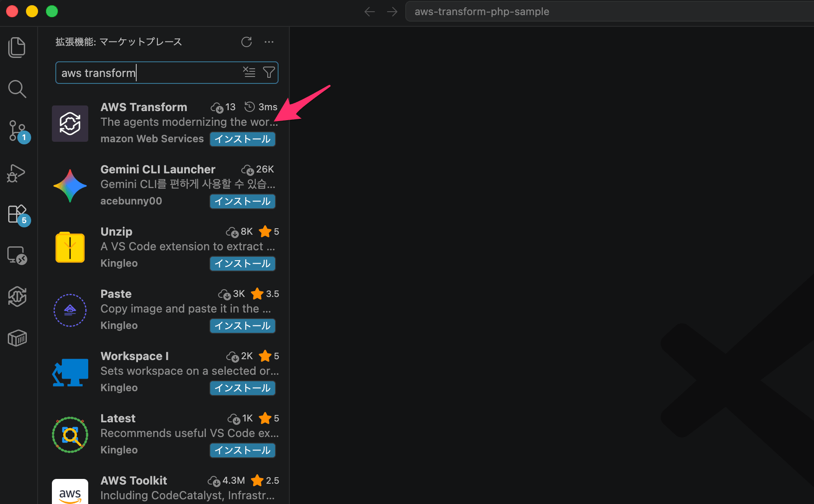814x504 pixels.
Task: Open the Run and Debug view
Action: coord(16,173)
